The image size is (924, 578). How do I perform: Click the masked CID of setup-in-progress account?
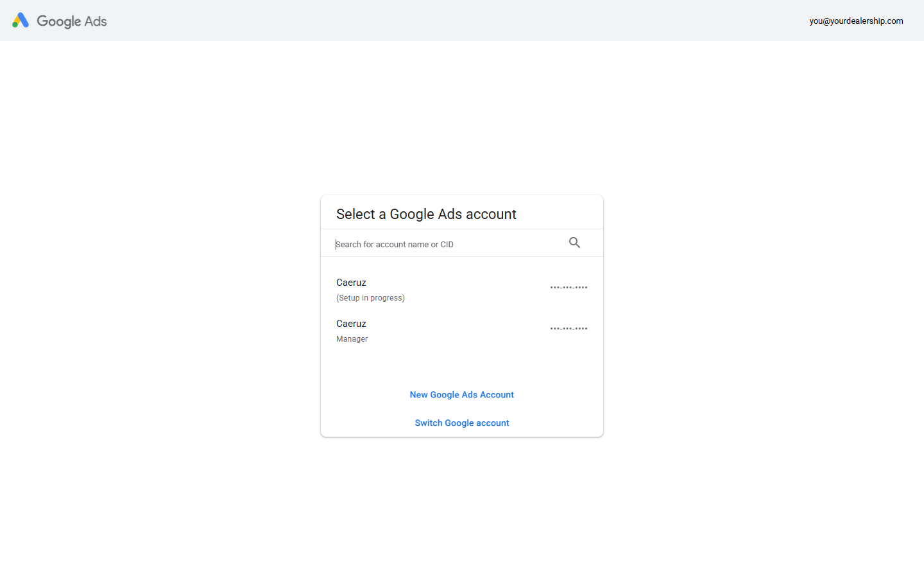click(x=569, y=288)
